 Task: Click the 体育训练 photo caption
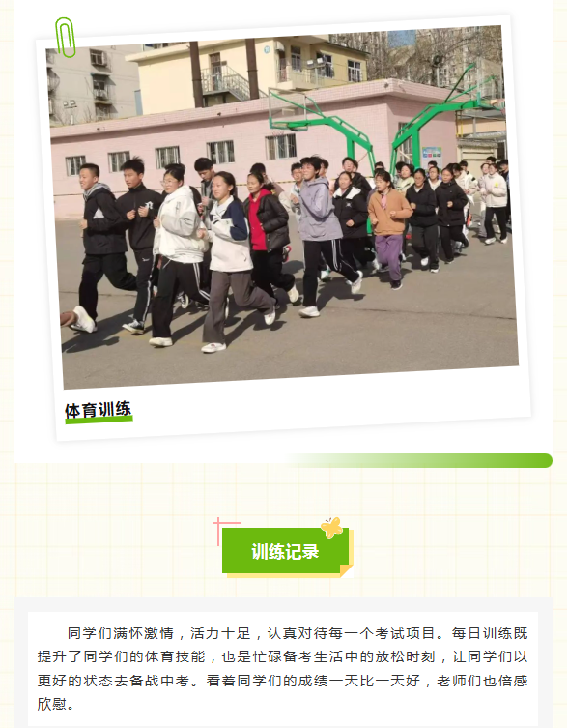tap(98, 410)
